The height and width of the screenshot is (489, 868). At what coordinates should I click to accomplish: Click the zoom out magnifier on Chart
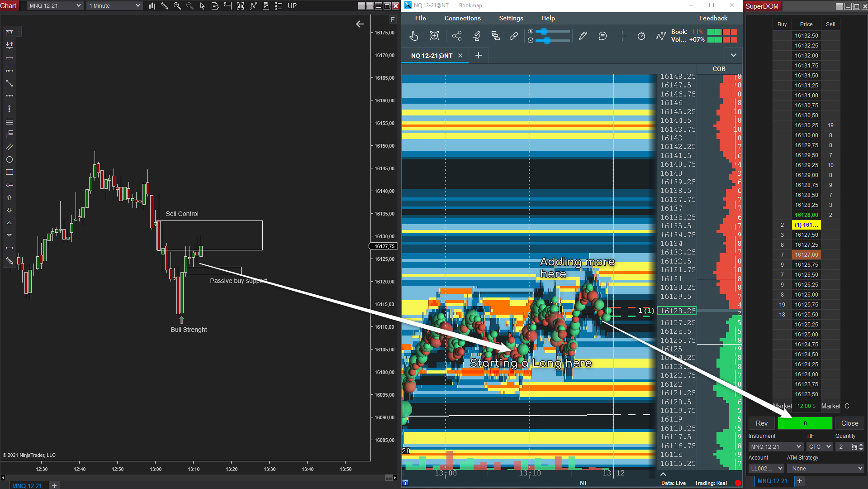190,6
